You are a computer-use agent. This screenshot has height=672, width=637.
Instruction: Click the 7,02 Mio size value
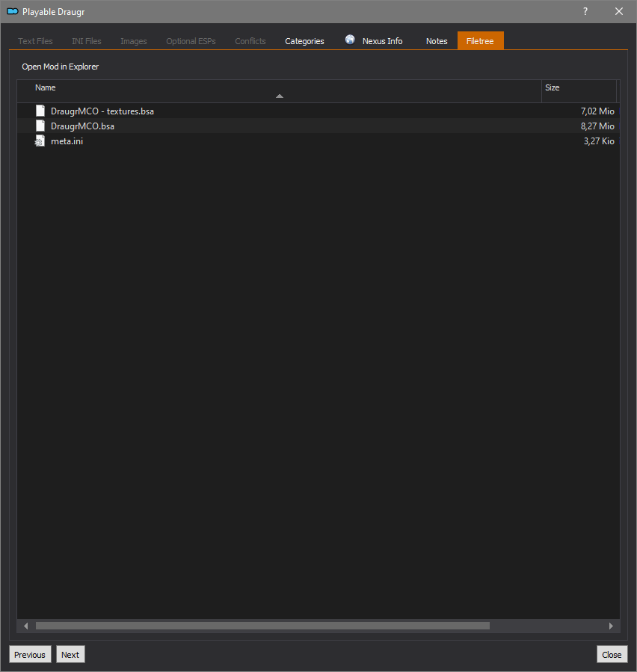coord(597,111)
